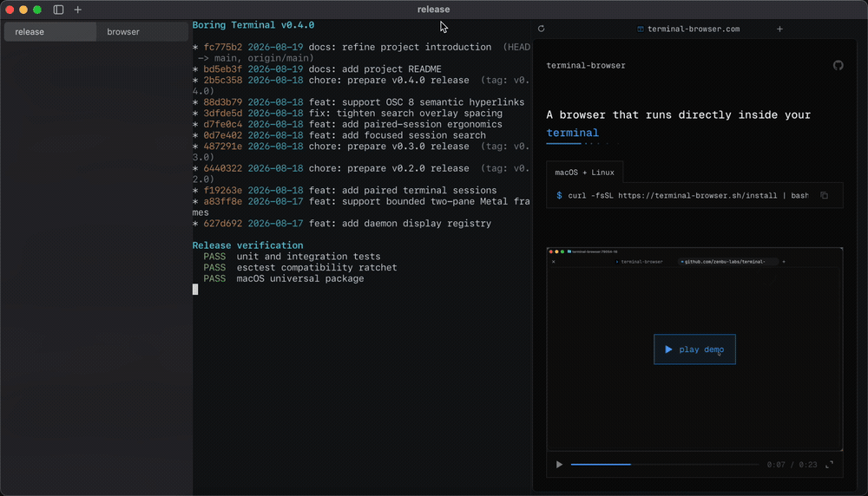Image resolution: width=868 pixels, height=496 pixels.
Task: Click 'add daemon display registry' commit message
Action: click(417, 224)
